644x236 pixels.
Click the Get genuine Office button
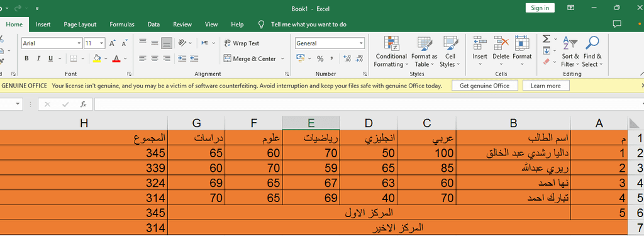[x=485, y=86]
